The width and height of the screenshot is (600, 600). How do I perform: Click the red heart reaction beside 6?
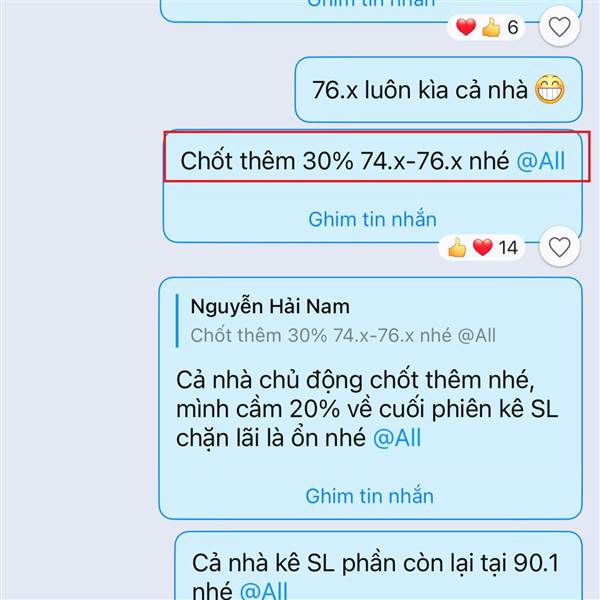(466, 27)
